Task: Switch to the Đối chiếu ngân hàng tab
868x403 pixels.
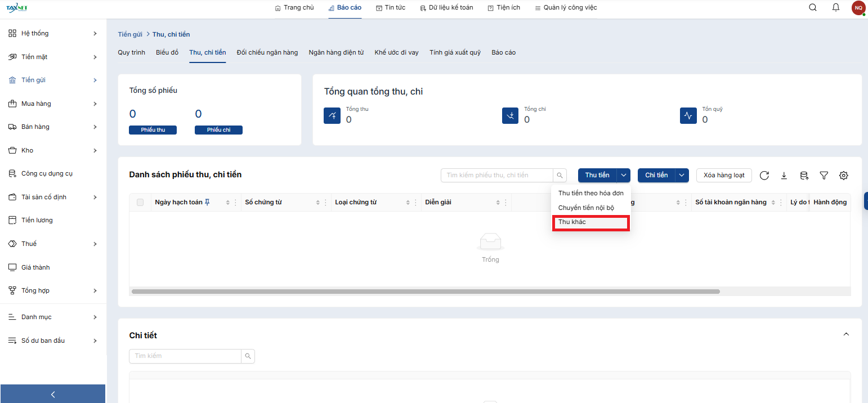Action: click(267, 52)
